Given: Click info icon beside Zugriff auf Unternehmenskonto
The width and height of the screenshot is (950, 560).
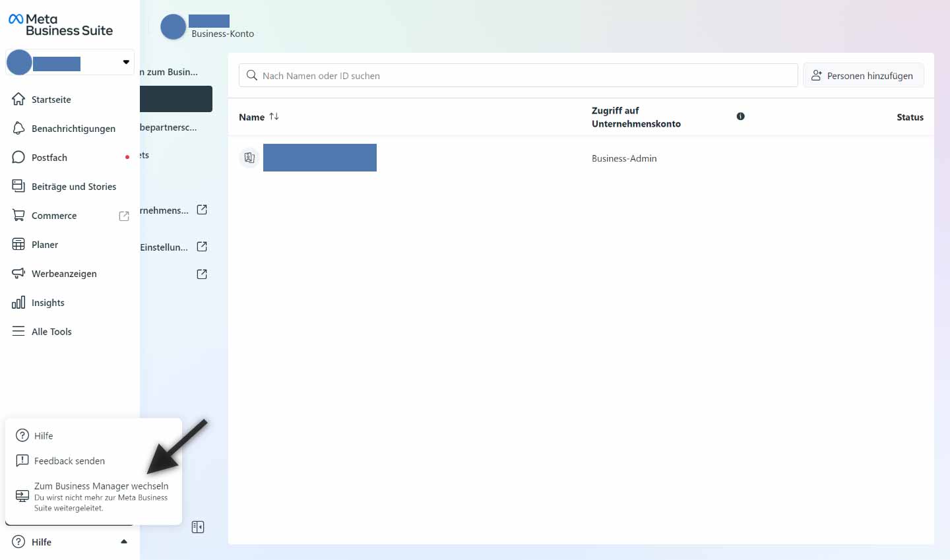Looking at the screenshot, I should pos(740,116).
